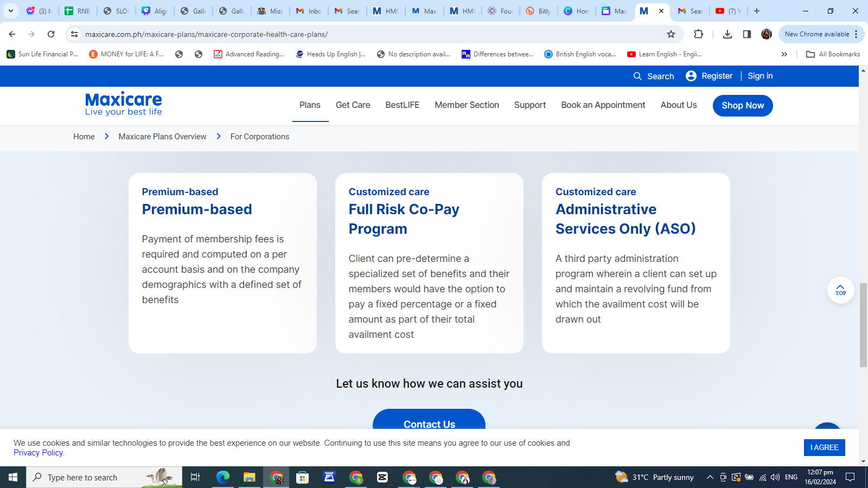Image resolution: width=868 pixels, height=488 pixels.
Task: Open File Explorer from the taskbar
Action: 249,477
